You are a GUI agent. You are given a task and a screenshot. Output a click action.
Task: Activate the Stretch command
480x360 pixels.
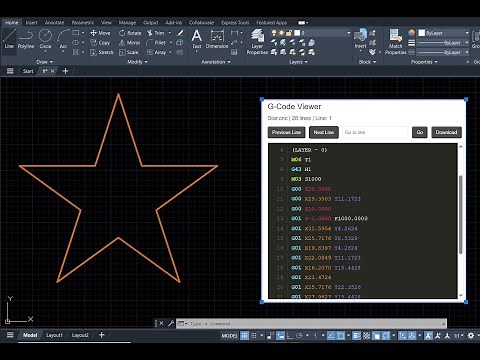pos(102,52)
